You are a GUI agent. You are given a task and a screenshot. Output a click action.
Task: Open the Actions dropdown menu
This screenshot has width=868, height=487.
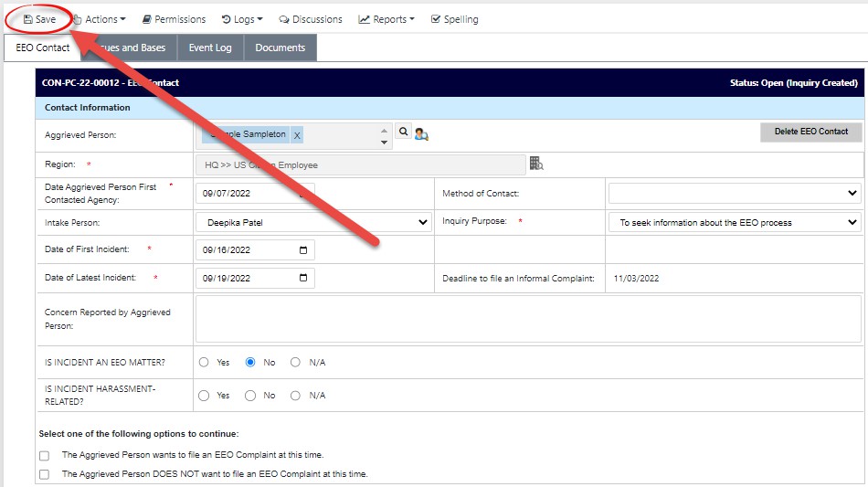[x=100, y=19]
